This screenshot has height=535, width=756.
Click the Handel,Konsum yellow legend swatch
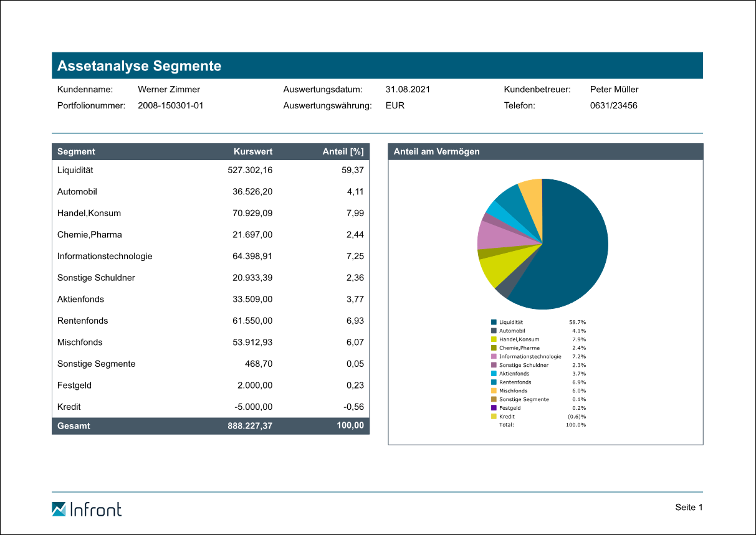click(x=494, y=339)
